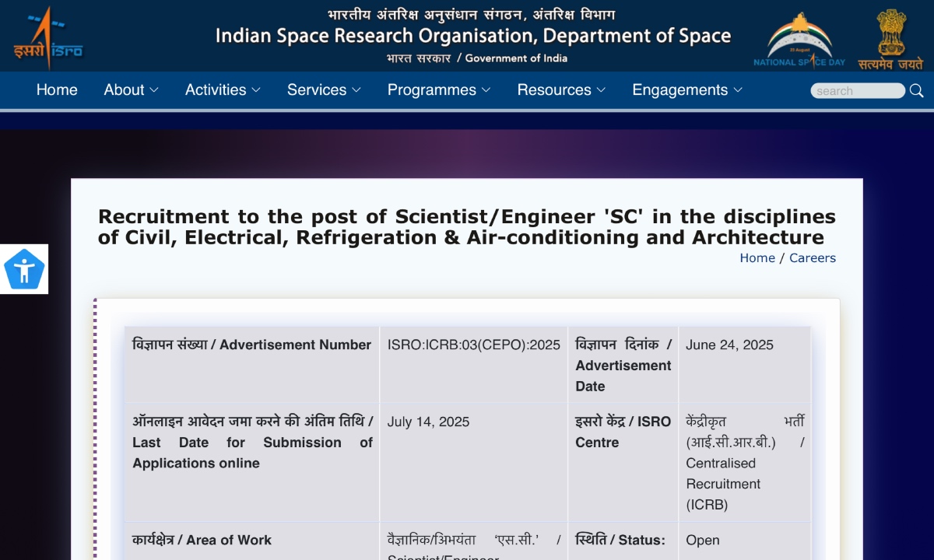Open Indian Space Research Organisation title link
Image resolution: width=934 pixels, height=560 pixels.
pos(473,36)
